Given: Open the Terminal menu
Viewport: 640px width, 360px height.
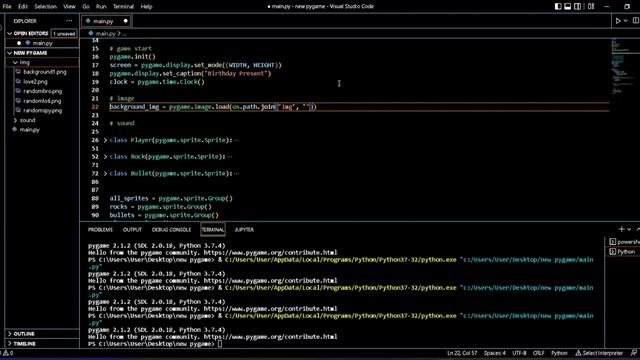Looking at the screenshot, I should coord(123,7).
